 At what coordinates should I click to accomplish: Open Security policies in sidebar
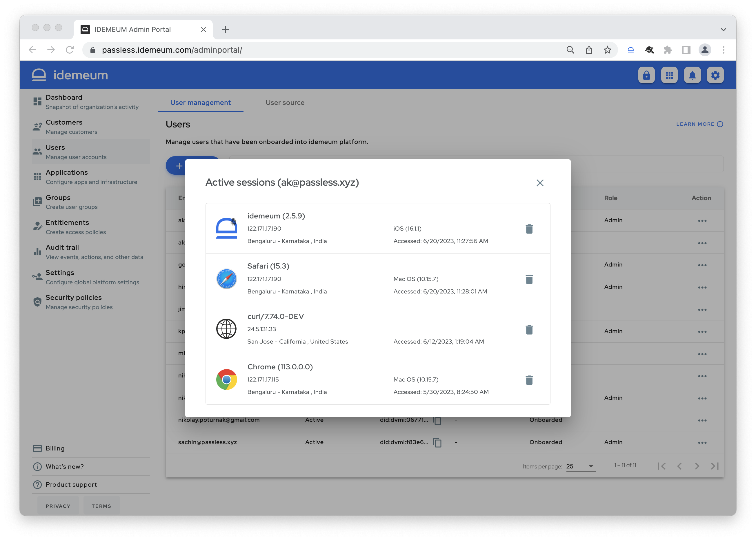point(90,302)
